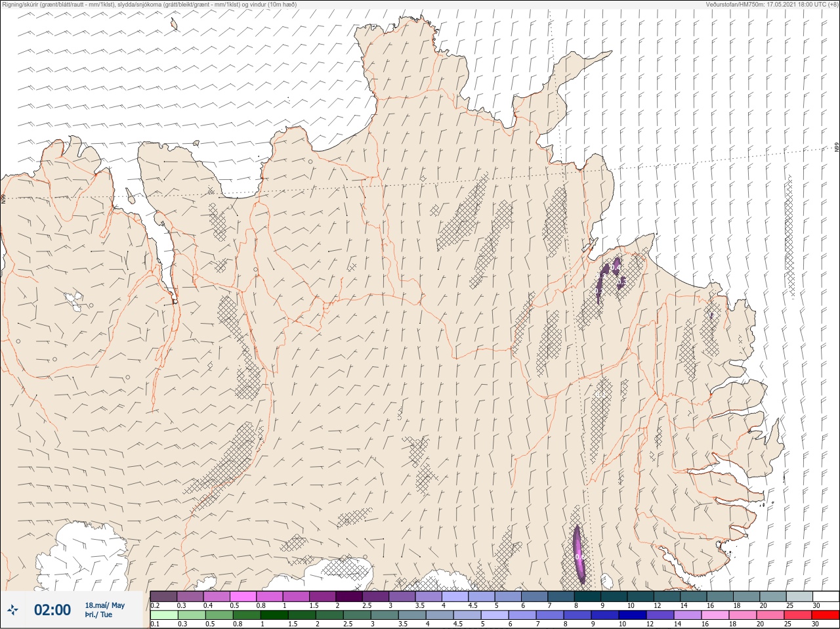This screenshot has width=840, height=629.
Task: Pick the pink 0.5 swatch in top legend
Action: [x=243, y=596]
